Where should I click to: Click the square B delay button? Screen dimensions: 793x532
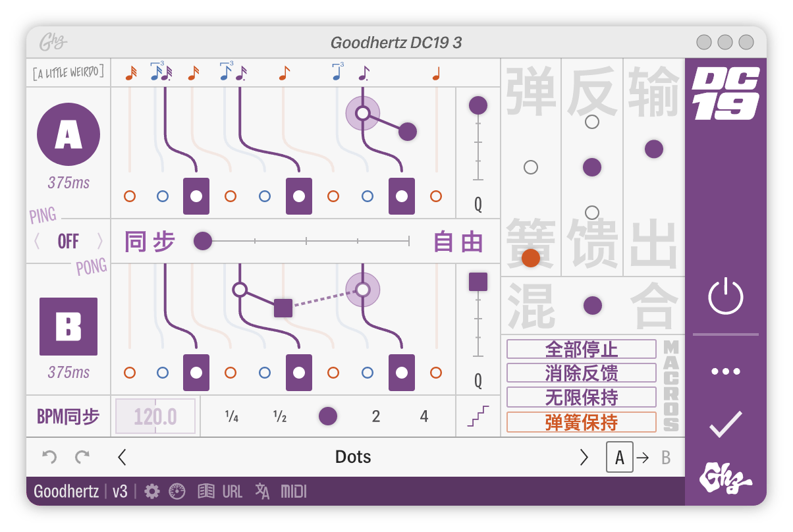(68, 327)
